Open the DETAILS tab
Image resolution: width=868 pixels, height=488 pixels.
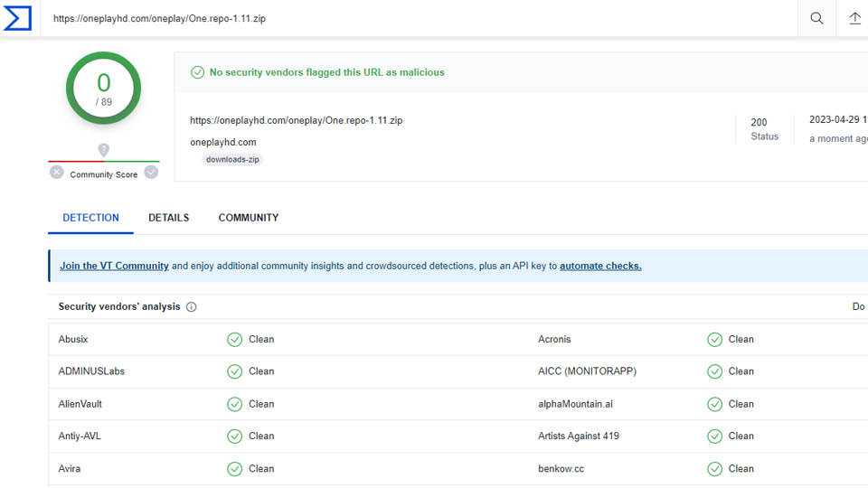[x=169, y=218]
